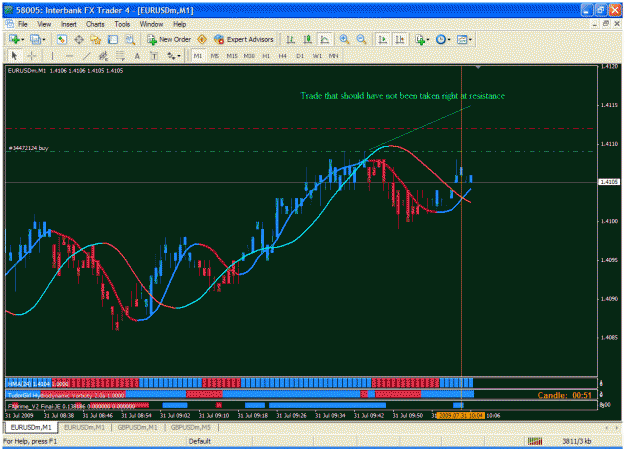Switch to the D1 timeframe
Image resolution: width=625 pixels, height=449 pixels.
point(300,56)
